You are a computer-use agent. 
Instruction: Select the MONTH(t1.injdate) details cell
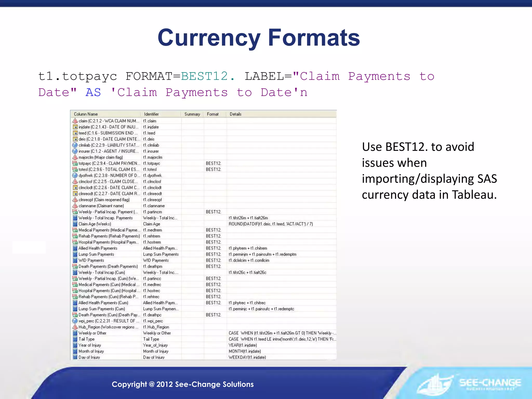click(x=245, y=351)
